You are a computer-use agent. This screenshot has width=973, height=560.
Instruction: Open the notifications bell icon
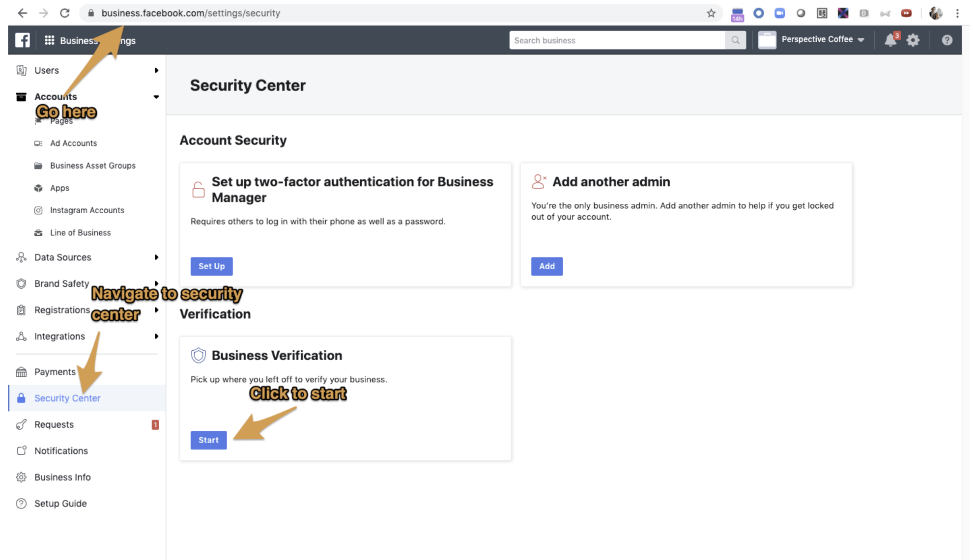890,40
